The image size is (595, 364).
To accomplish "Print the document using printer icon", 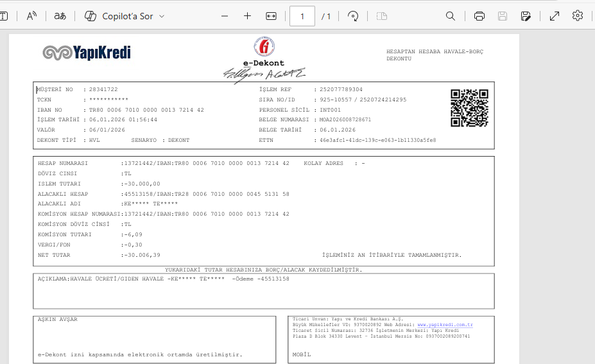I will coord(479,16).
